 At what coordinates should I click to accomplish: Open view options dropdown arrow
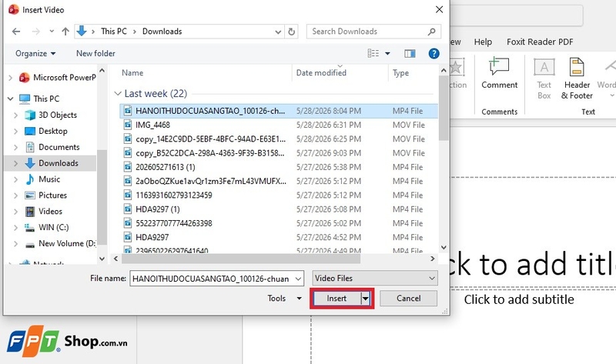point(387,53)
